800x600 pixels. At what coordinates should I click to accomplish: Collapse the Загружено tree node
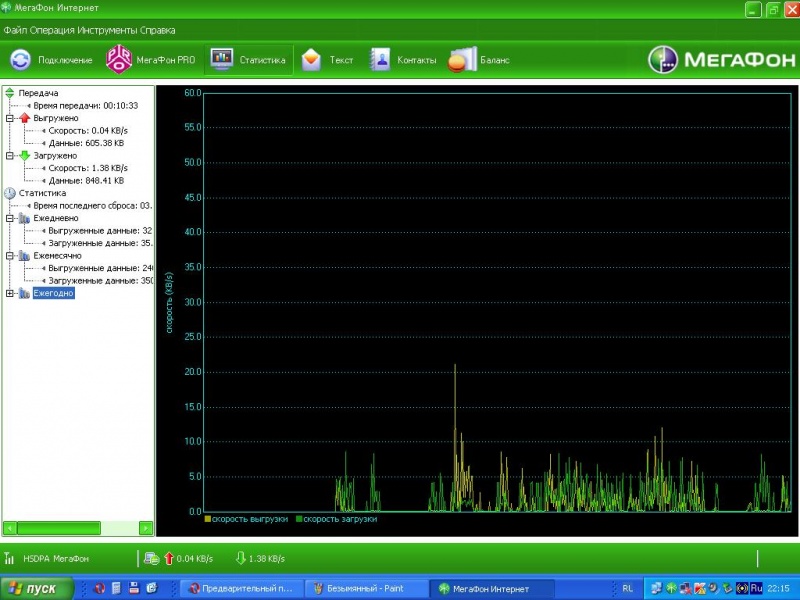(10, 156)
